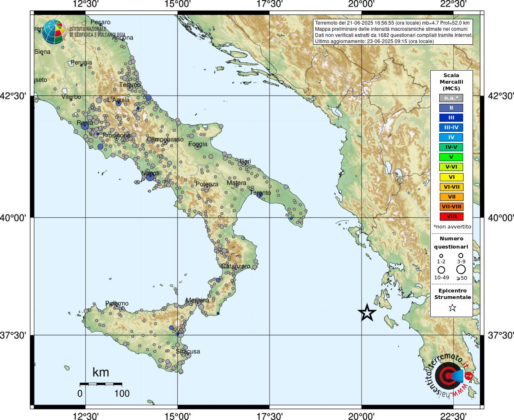514x420 pixels.
Task: Click the Ancona city label
Action: pyautogui.click(x=123, y=38)
